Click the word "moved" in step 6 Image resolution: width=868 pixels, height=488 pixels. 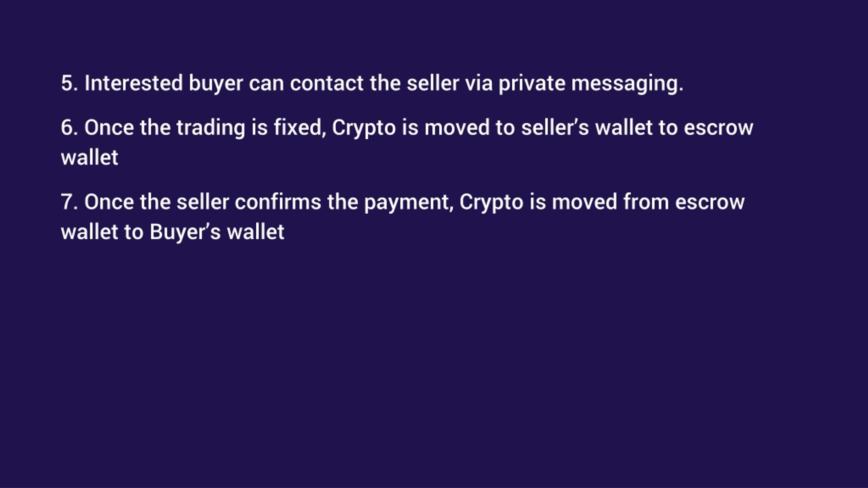point(457,128)
